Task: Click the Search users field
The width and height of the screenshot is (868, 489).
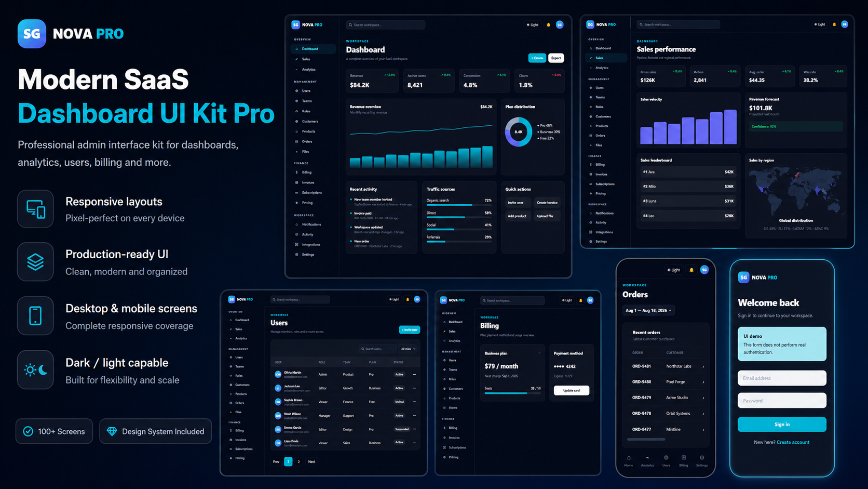Action: point(377,349)
